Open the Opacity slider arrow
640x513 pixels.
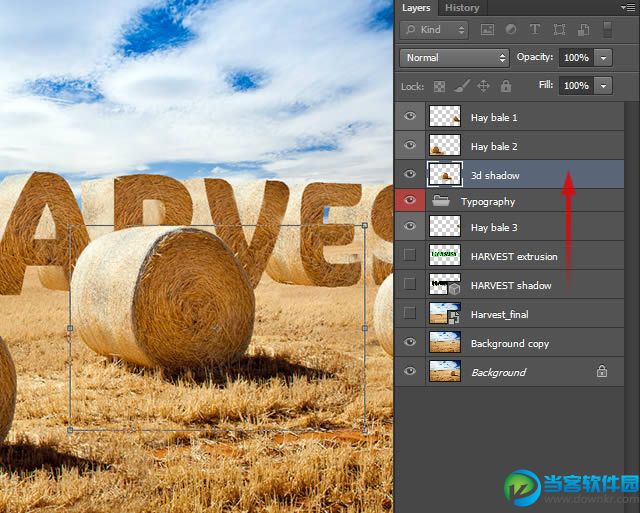603,58
